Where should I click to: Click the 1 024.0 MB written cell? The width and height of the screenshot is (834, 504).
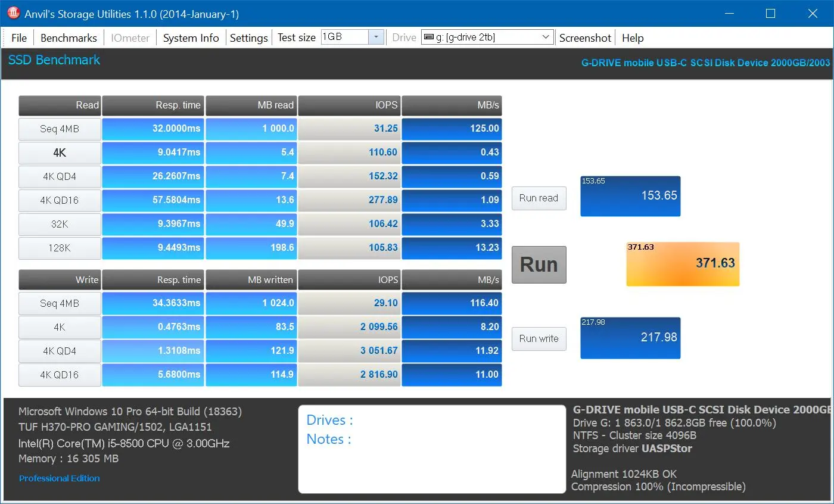click(x=251, y=303)
